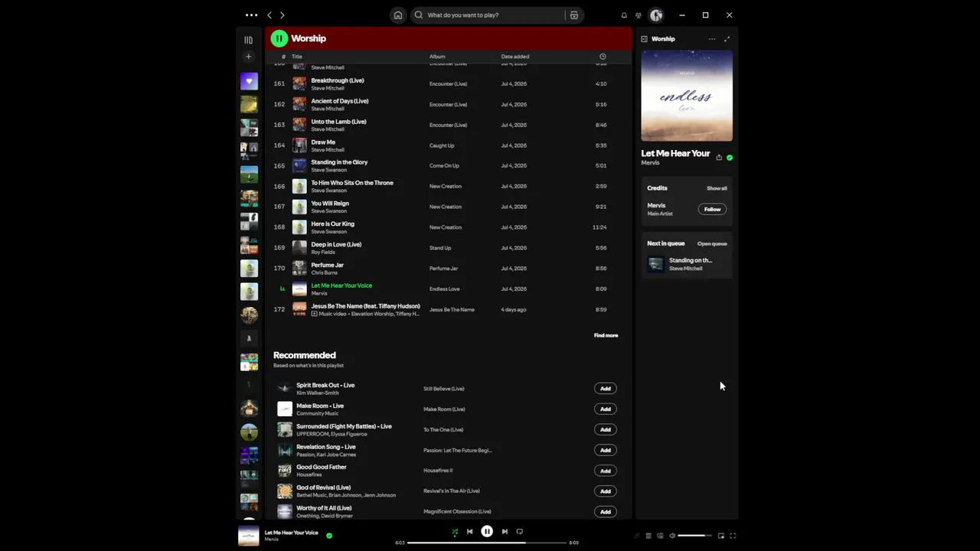The height and width of the screenshot is (551, 980).
Task: Skip to the previous track
Action: tap(470, 532)
